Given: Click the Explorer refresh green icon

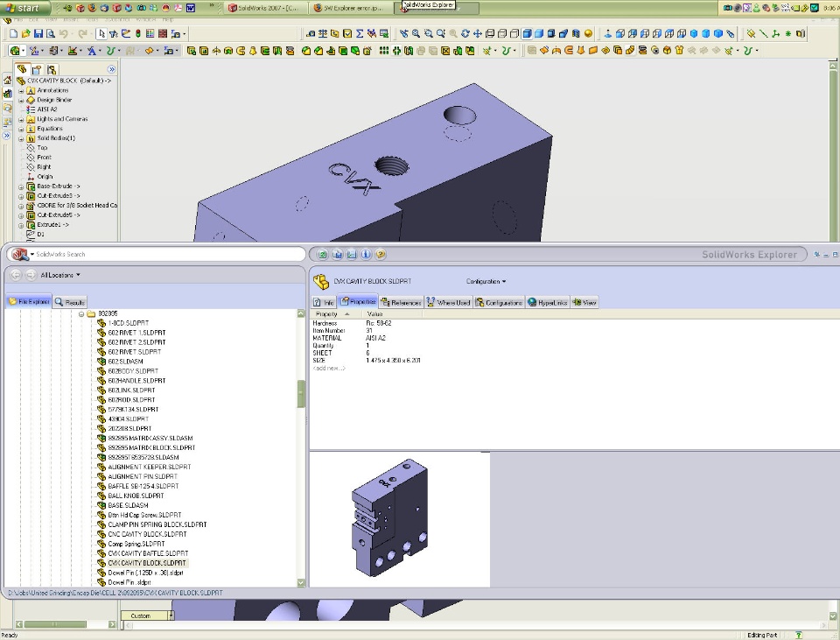Looking at the screenshot, I should tap(322, 255).
